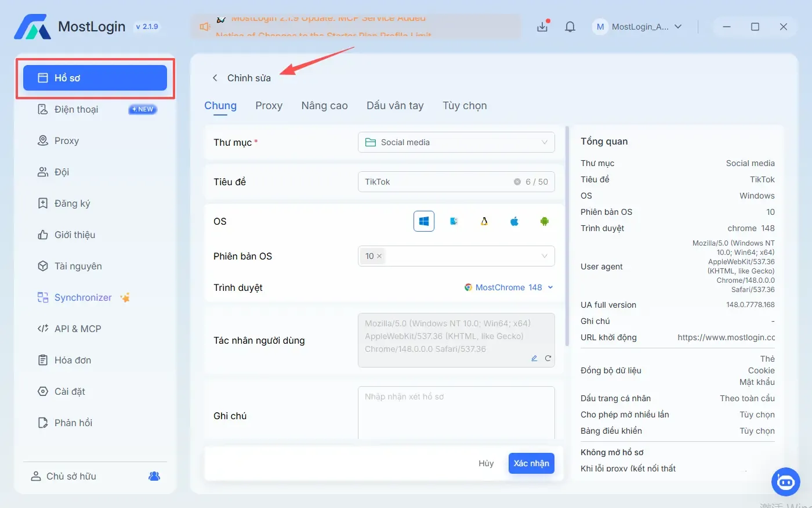Expand the Thư mục Social media dropdown
This screenshot has width=812, height=508.
456,142
